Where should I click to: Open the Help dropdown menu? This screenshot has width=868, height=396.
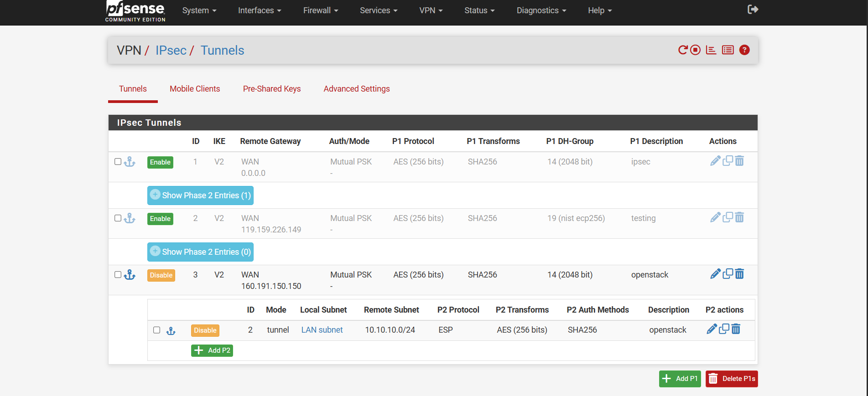(x=600, y=10)
